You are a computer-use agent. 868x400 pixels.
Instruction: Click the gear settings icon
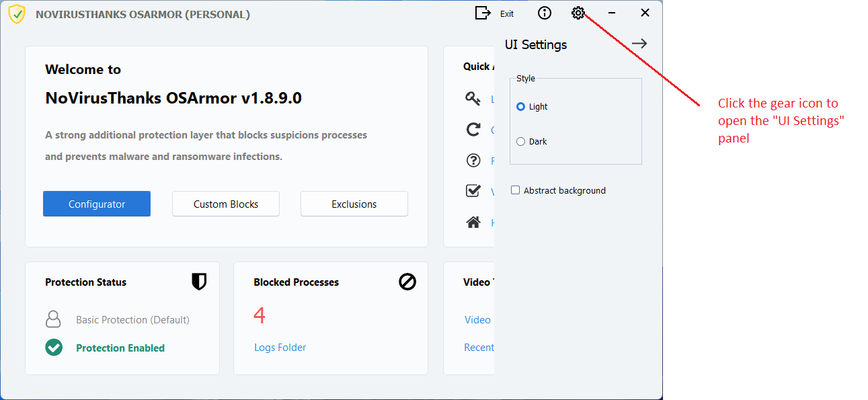click(578, 13)
